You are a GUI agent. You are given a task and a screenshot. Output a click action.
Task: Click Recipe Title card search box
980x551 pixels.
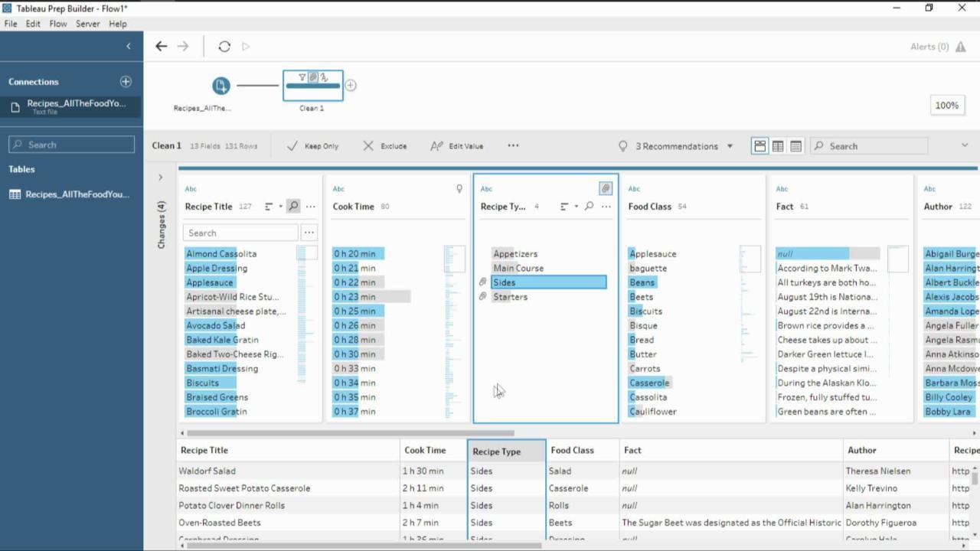(x=240, y=233)
